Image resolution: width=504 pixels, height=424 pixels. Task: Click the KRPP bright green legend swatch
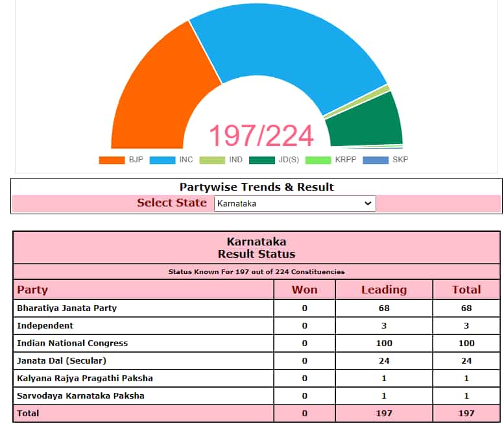[318, 160]
